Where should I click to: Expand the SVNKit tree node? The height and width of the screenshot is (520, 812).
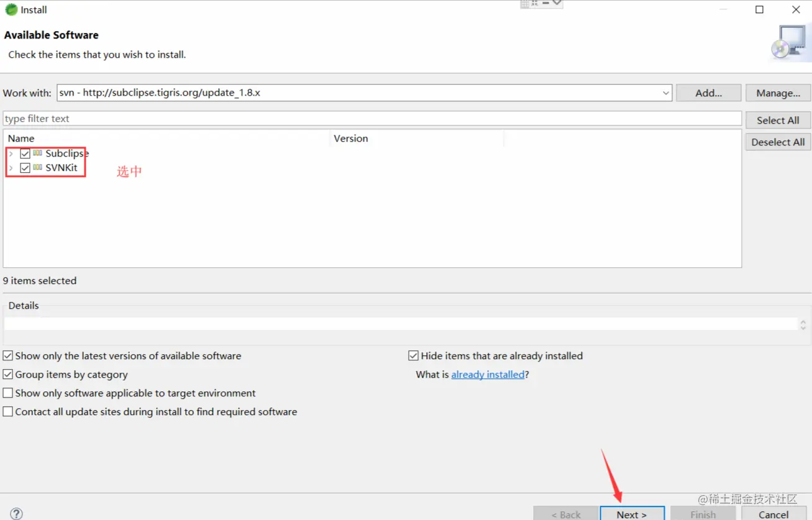click(x=11, y=168)
